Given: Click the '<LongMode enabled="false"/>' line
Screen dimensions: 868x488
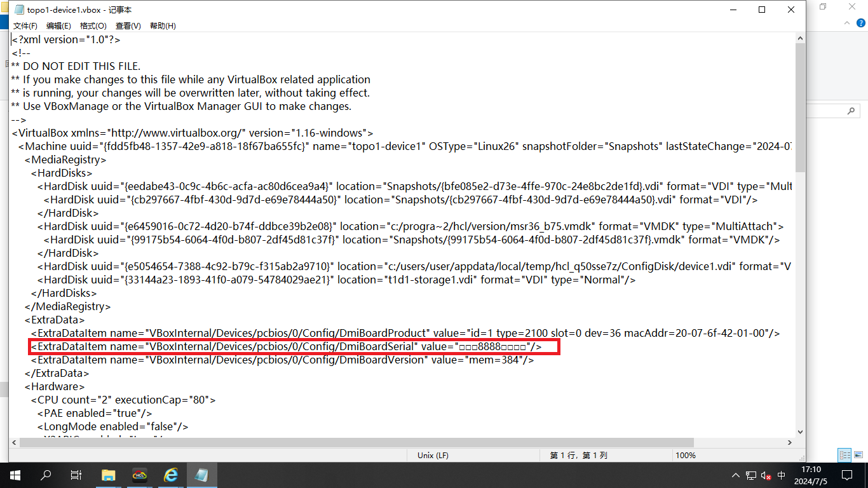Looking at the screenshot, I should click(x=112, y=426).
